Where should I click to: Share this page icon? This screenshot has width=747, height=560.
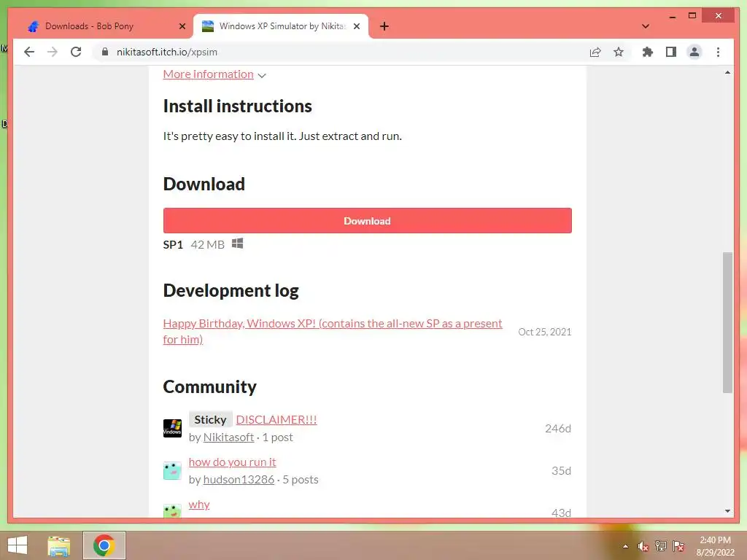click(595, 52)
